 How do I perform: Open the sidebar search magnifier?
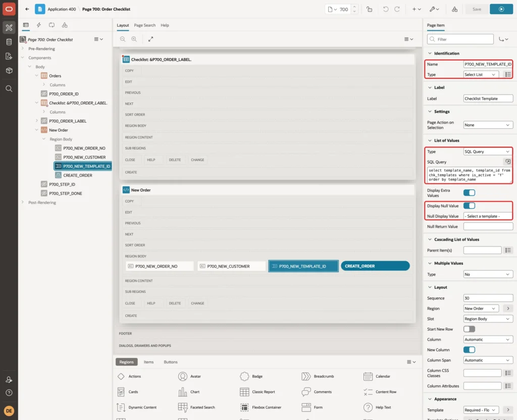click(9, 89)
